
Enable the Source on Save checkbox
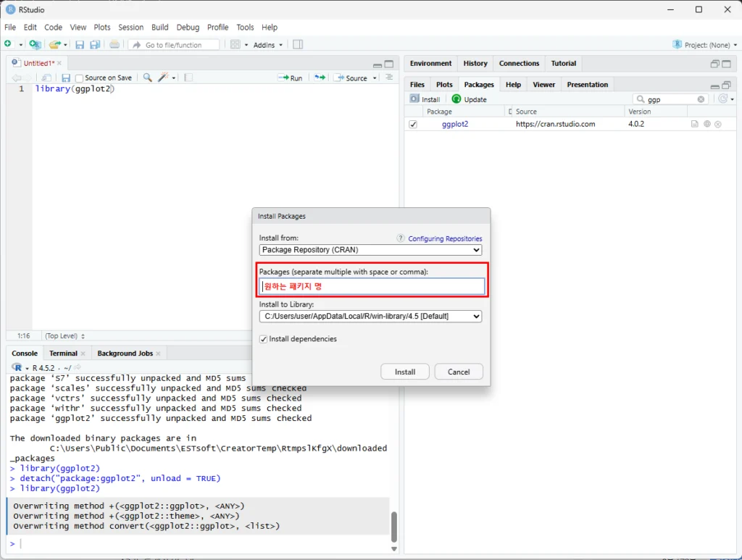(x=80, y=78)
